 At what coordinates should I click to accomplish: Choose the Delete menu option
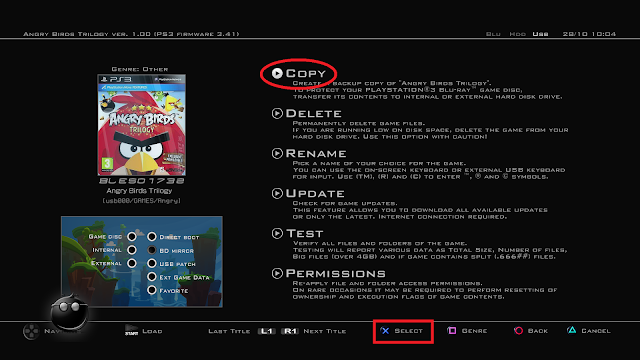[x=313, y=113]
